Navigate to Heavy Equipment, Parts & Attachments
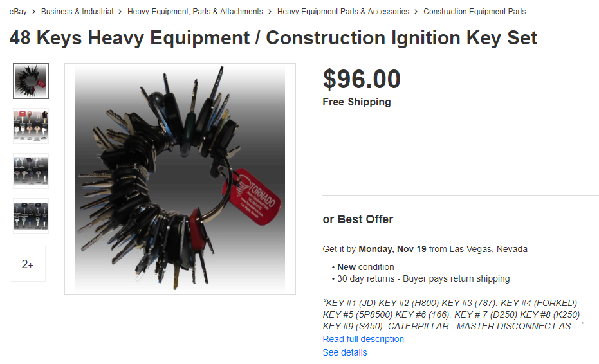 [195, 12]
